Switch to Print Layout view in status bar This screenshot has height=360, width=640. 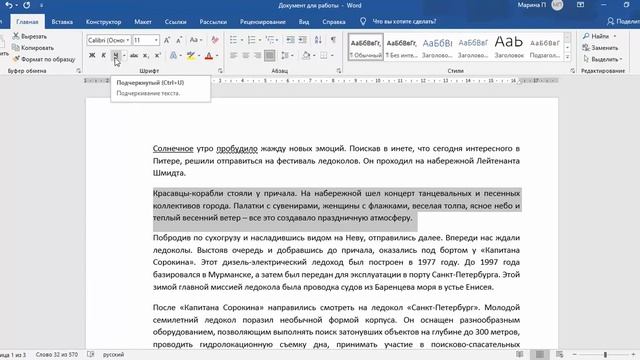click(540, 354)
